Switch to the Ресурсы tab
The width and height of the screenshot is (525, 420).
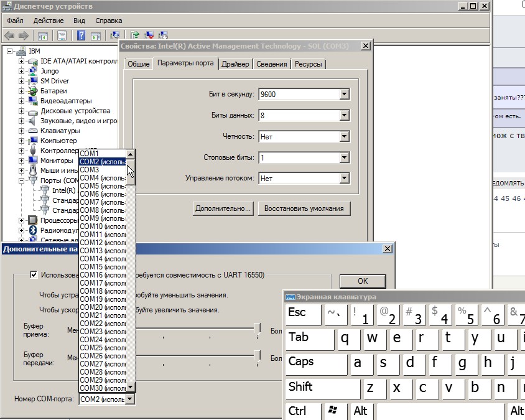click(x=308, y=64)
